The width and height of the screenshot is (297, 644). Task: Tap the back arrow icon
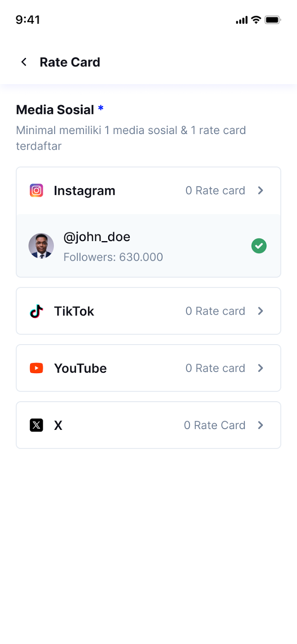tap(24, 62)
